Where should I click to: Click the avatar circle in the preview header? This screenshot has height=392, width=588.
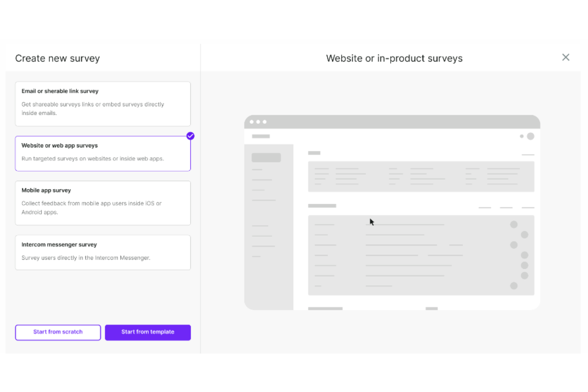pos(531,136)
